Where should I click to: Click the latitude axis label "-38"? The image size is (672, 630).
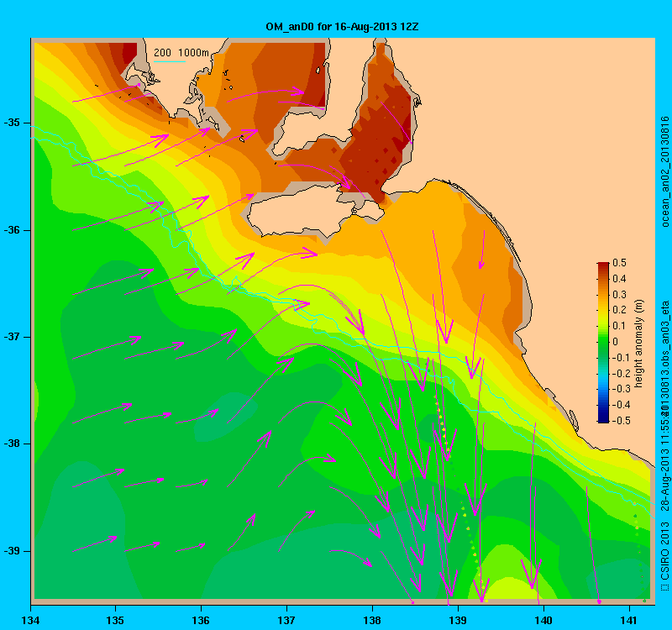[x=12, y=444]
